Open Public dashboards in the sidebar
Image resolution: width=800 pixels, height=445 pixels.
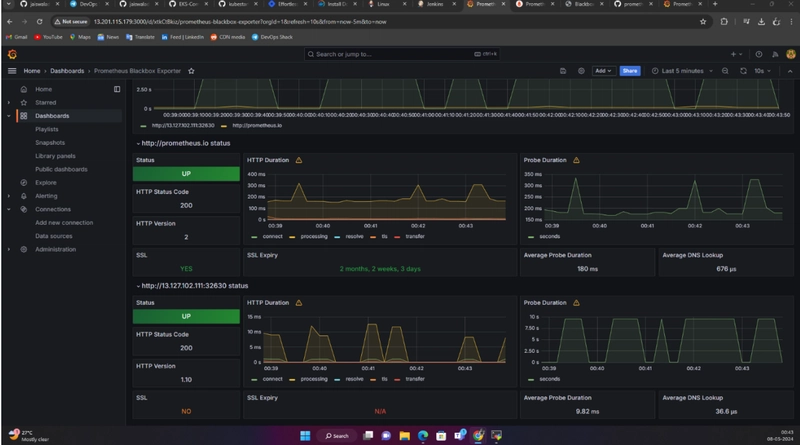[x=61, y=169]
